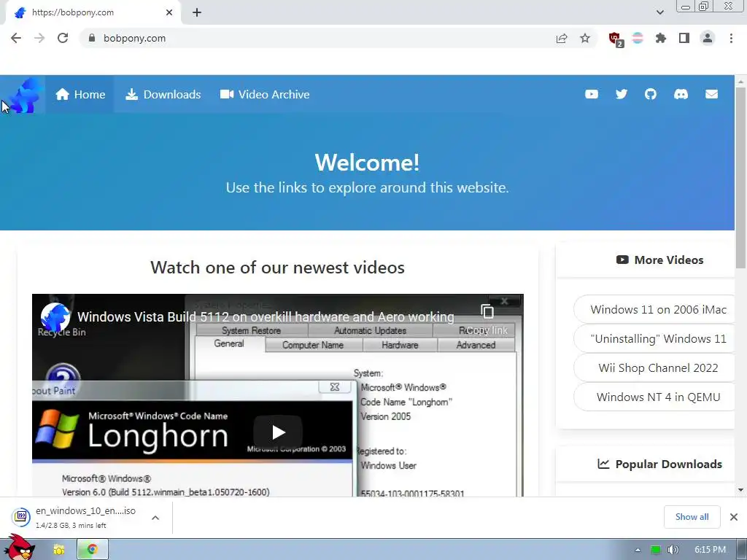
Task: Close the downloads bar
Action: pyautogui.click(x=734, y=517)
